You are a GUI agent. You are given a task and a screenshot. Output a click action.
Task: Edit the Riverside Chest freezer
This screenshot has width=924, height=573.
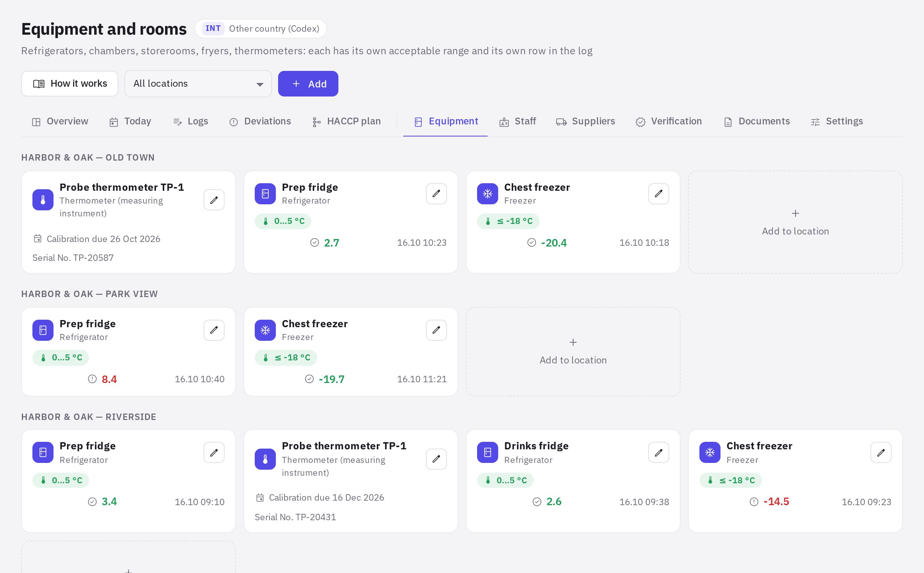[x=881, y=452]
